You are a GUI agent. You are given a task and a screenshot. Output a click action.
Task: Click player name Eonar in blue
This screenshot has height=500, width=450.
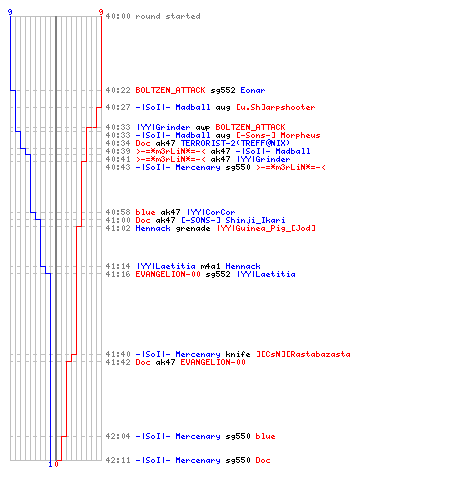pyautogui.click(x=253, y=90)
